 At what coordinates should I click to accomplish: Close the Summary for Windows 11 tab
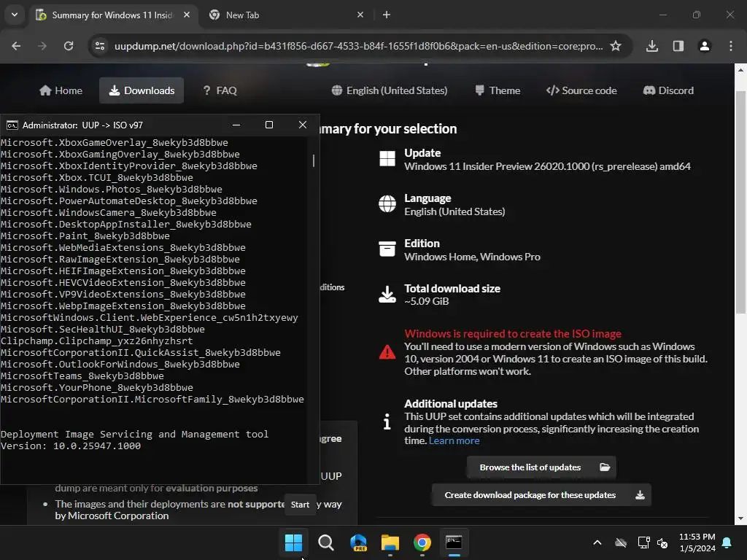tap(187, 15)
